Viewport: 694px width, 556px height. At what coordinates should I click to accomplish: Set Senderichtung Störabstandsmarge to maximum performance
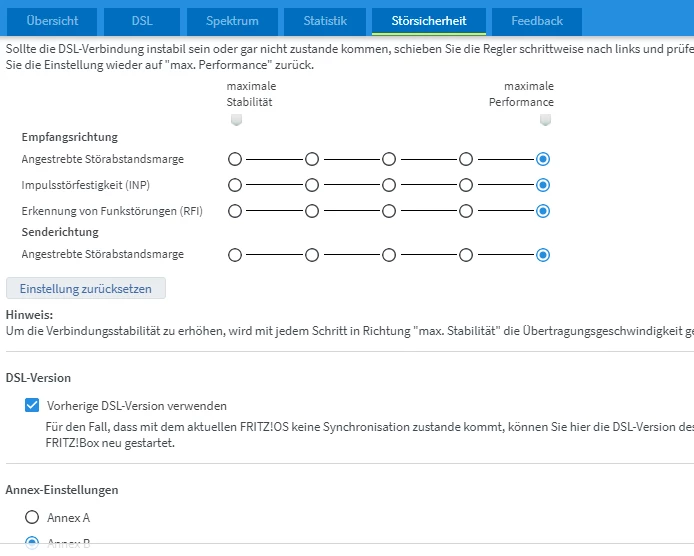[543, 255]
